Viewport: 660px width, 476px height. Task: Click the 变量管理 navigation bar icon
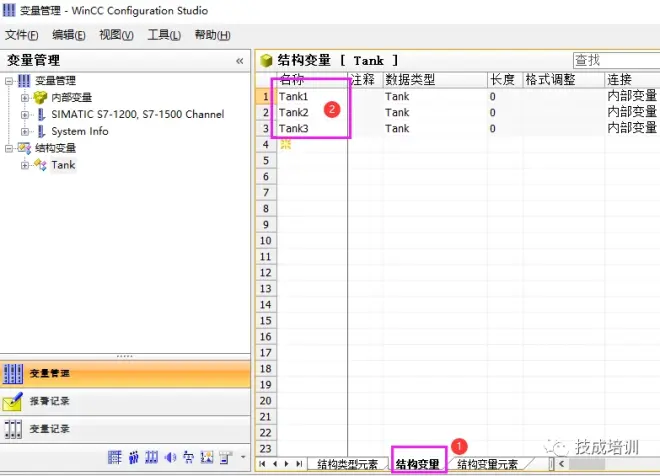(13, 373)
